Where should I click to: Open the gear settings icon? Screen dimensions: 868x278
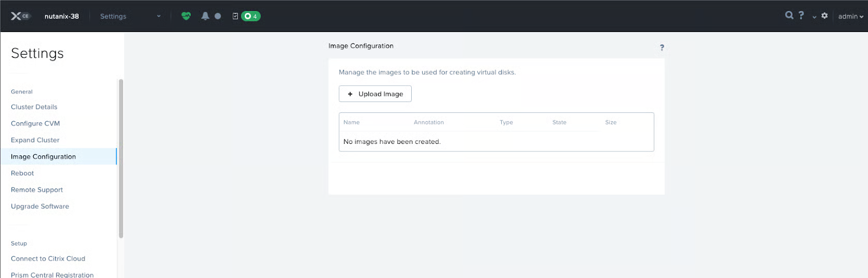[825, 16]
